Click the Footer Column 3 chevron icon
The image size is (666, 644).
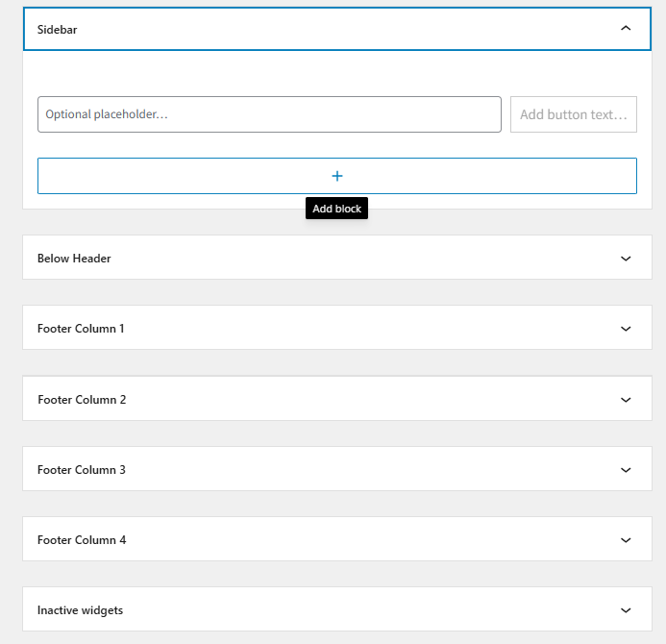click(626, 470)
